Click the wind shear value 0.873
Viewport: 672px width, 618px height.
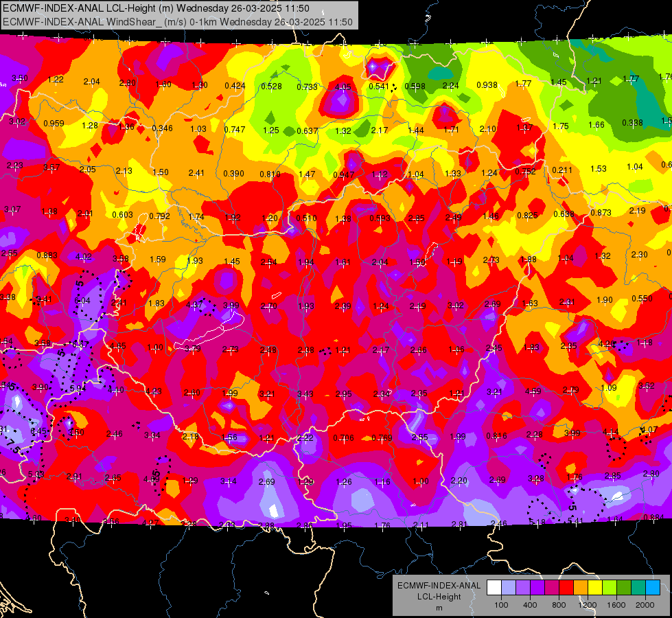tap(601, 213)
